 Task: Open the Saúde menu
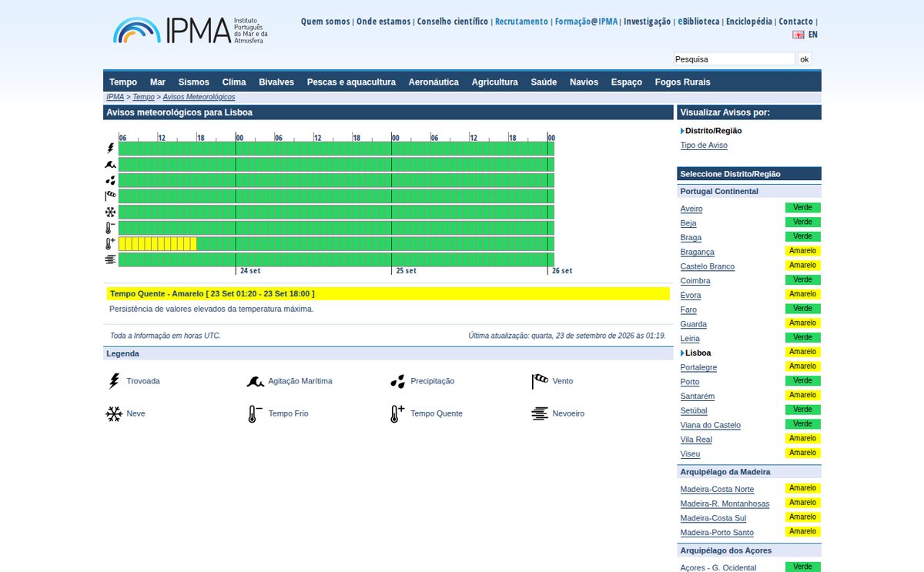pos(544,82)
